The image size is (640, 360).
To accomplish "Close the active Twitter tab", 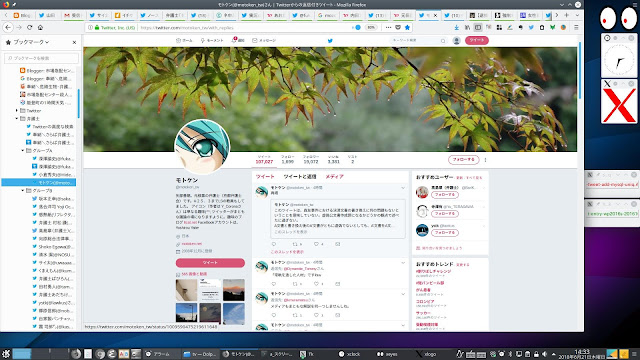I will (x=435, y=16).
